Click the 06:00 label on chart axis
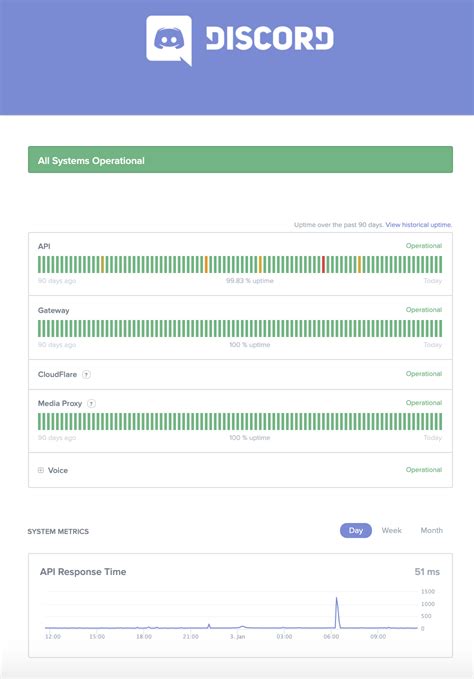Image resolution: width=474 pixels, height=679 pixels. point(331,637)
